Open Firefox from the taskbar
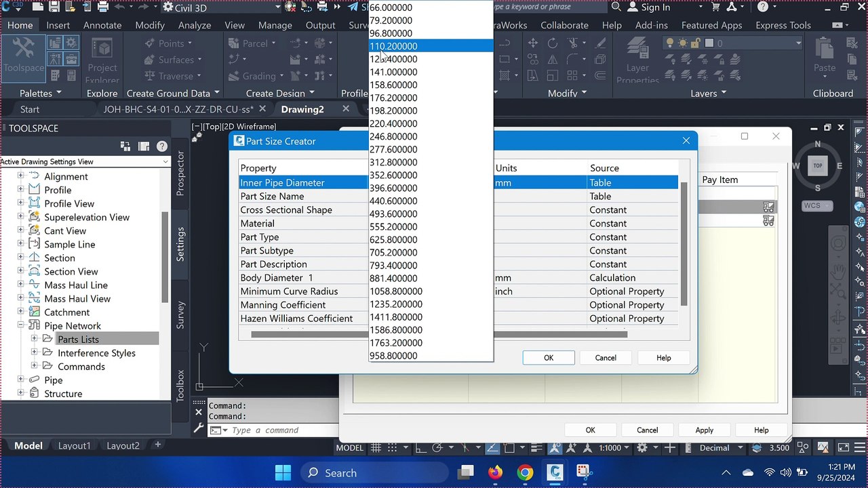 click(495, 472)
